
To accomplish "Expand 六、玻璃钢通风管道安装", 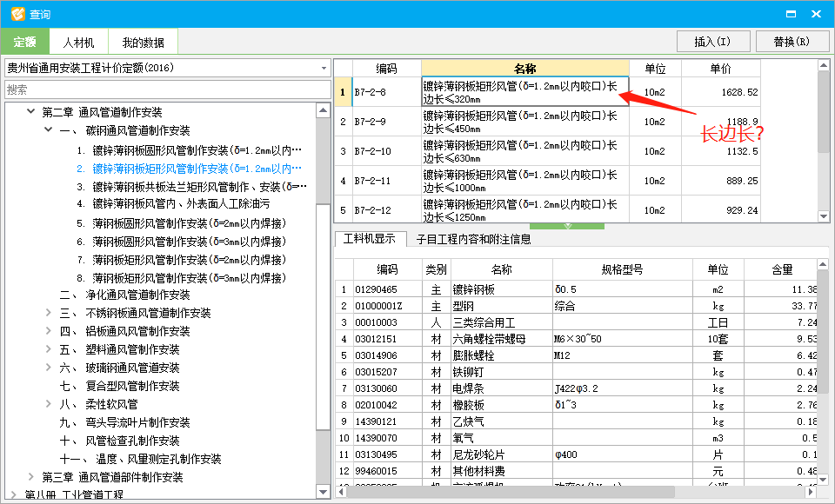I will point(49,368).
